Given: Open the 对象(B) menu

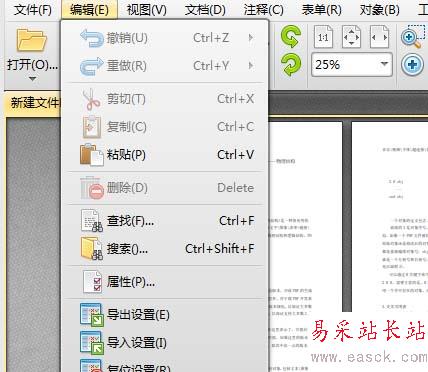Looking at the screenshot, I should click(380, 10).
